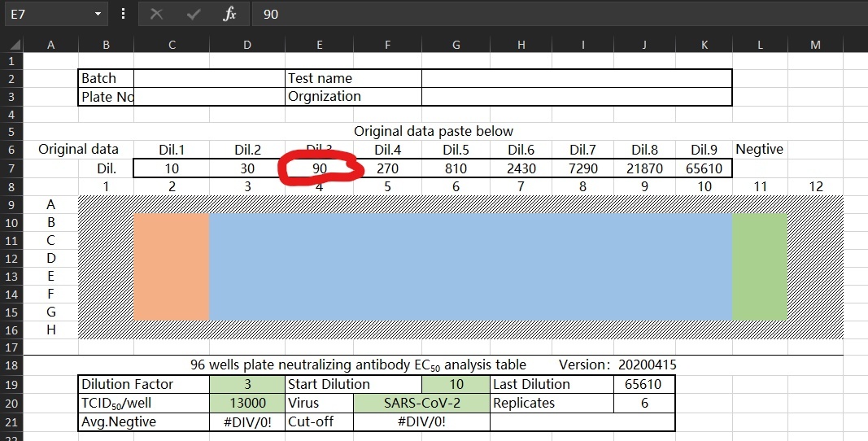Click the orange shaded plate region
The height and width of the screenshot is (441, 868).
(x=172, y=267)
